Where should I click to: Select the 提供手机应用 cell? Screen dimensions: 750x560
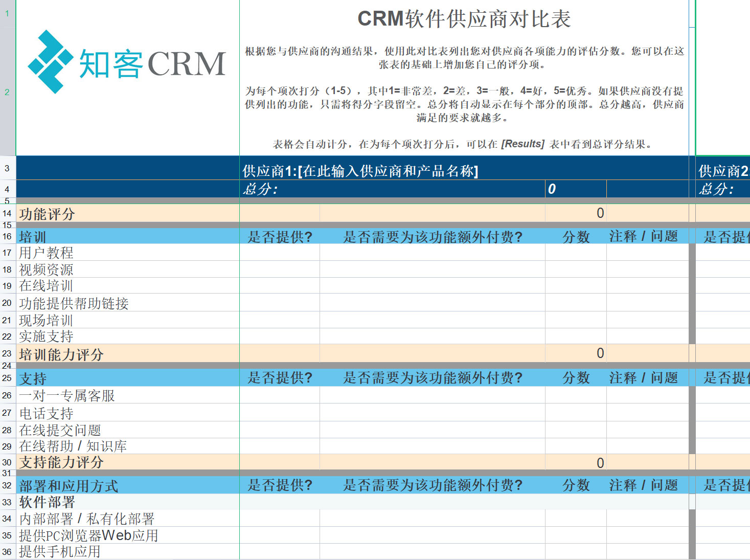pyautogui.click(x=128, y=551)
